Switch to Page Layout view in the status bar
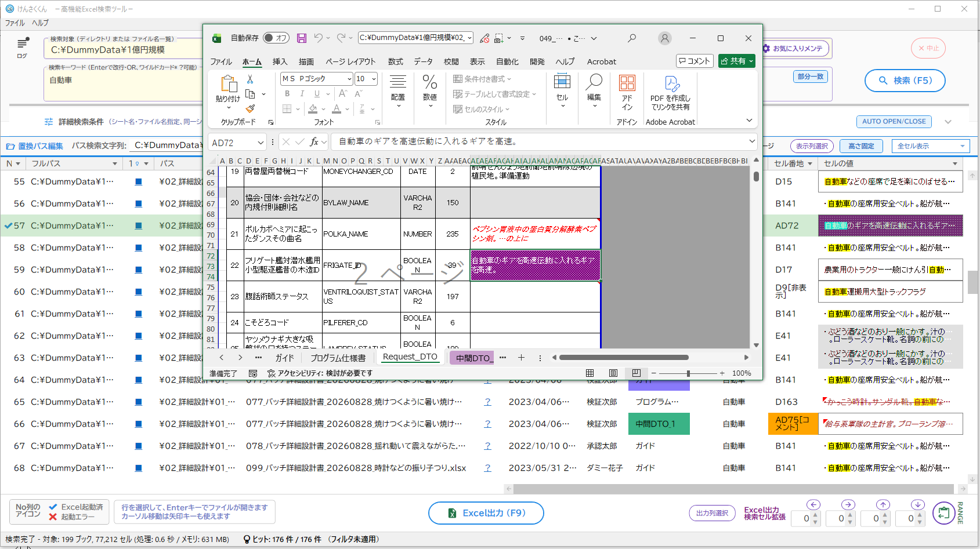Viewport: 980px width, 549px height. [x=613, y=373]
